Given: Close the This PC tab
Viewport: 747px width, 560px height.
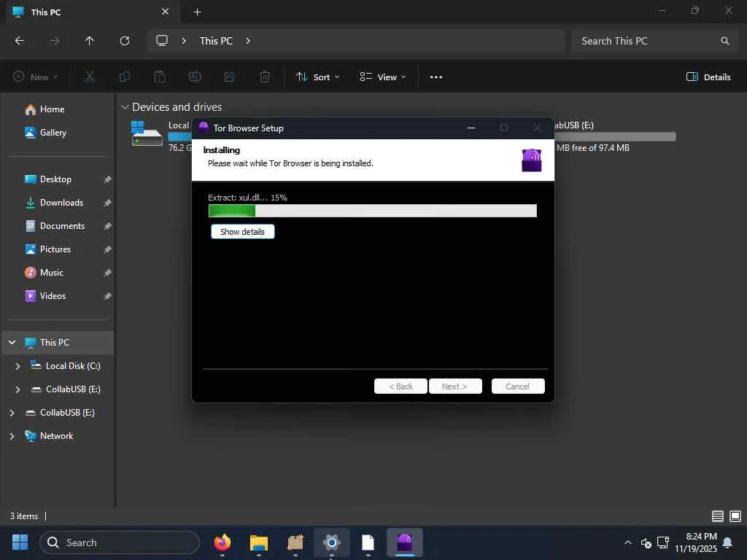Looking at the screenshot, I should (166, 12).
